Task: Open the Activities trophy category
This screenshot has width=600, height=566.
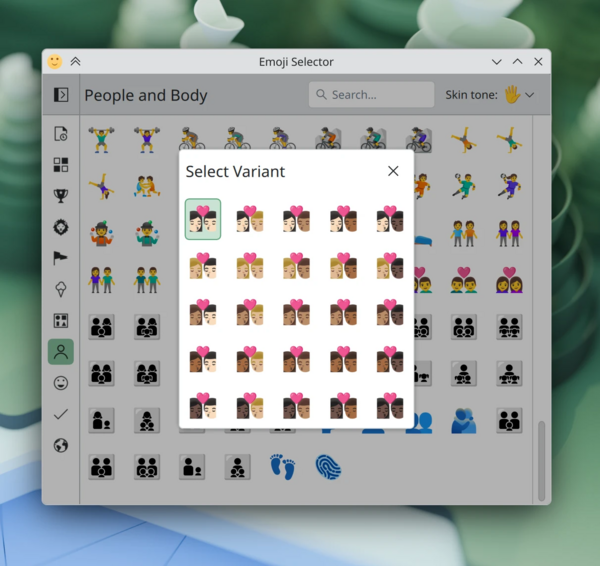Action: pos(61,196)
